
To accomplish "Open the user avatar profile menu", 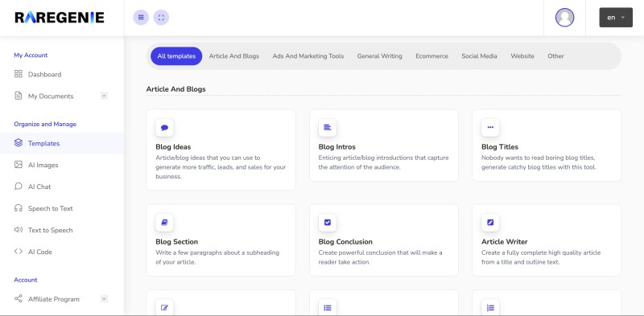I will pos(564,18).
